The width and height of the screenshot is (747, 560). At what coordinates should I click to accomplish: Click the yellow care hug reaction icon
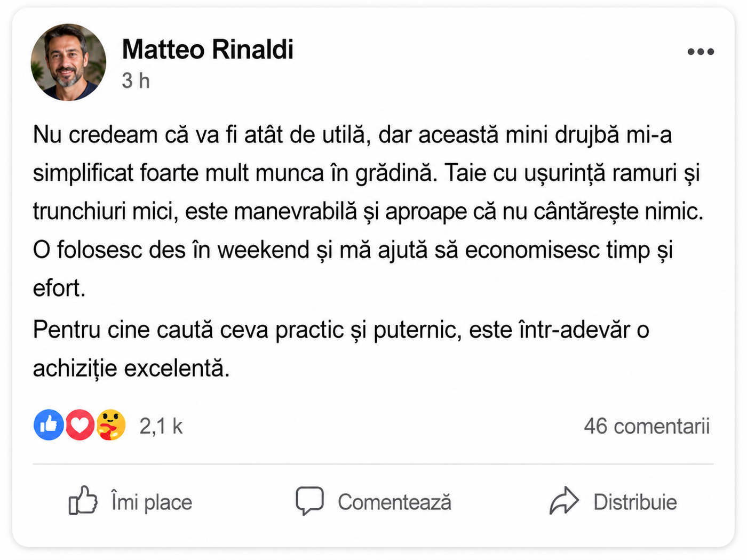(111, 425)
